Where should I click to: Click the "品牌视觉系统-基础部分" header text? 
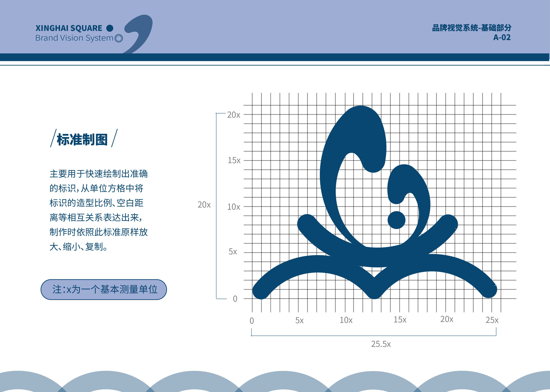pos(471,28)
